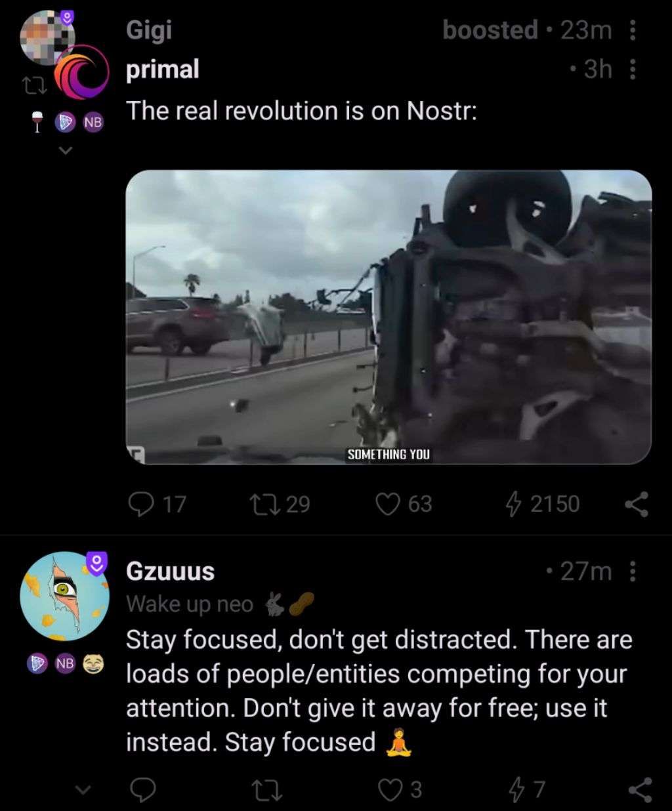Play the video with SOMETHING YOU caption
Viewport: 672px width, 811px height.
coord(388,317)
